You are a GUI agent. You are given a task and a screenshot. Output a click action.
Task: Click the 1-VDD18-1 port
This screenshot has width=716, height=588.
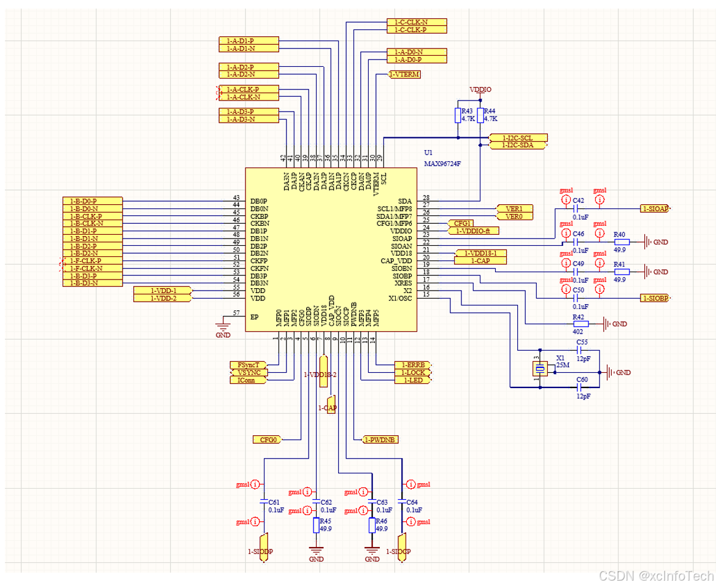click(481, 253)
